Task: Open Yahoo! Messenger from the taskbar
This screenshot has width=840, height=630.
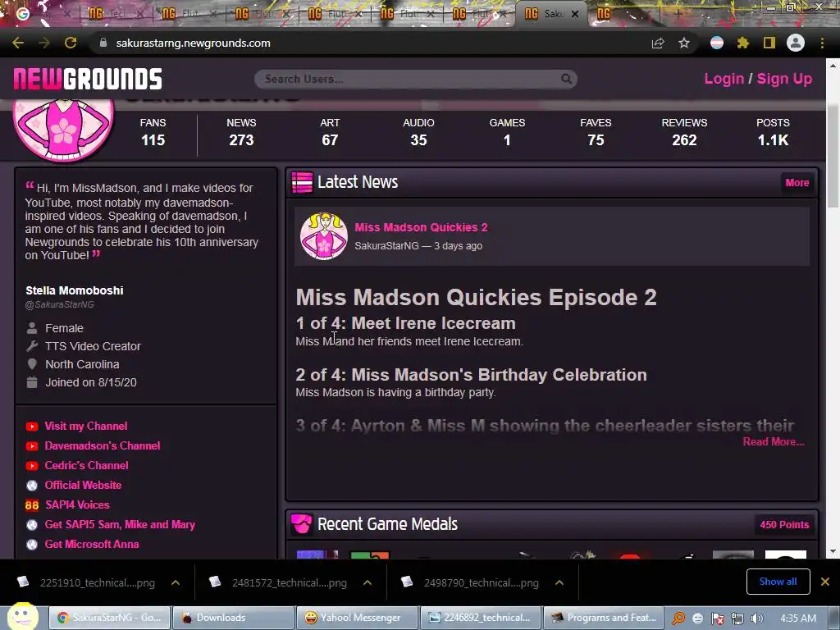Action: (357, 618)
